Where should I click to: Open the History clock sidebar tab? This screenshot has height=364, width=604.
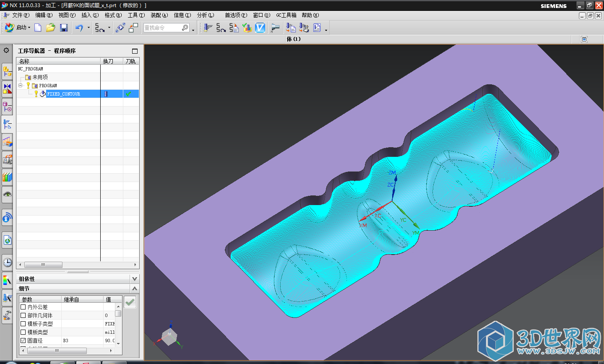[7, 263]
